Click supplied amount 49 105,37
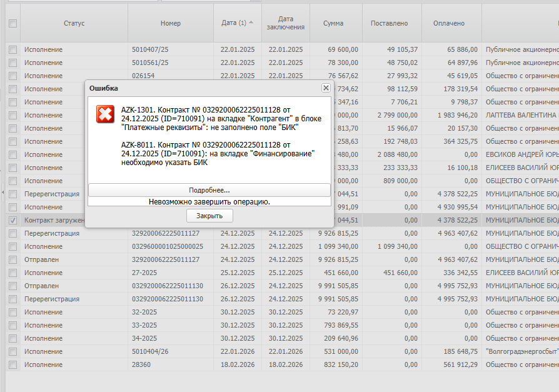 point(392,49)
